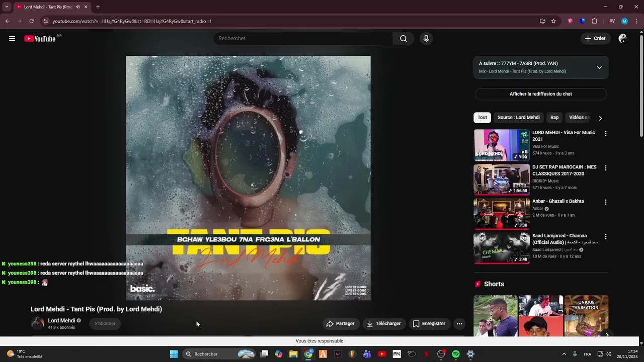Open the Chrome profile M avatar
The width and height of the screenshot is (644, 362).
[624, 21]
